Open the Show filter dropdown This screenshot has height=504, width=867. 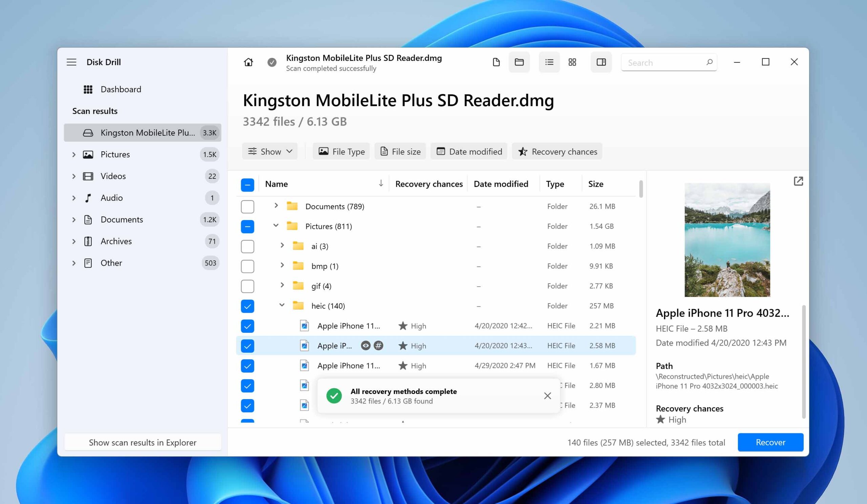coord(270,151)
